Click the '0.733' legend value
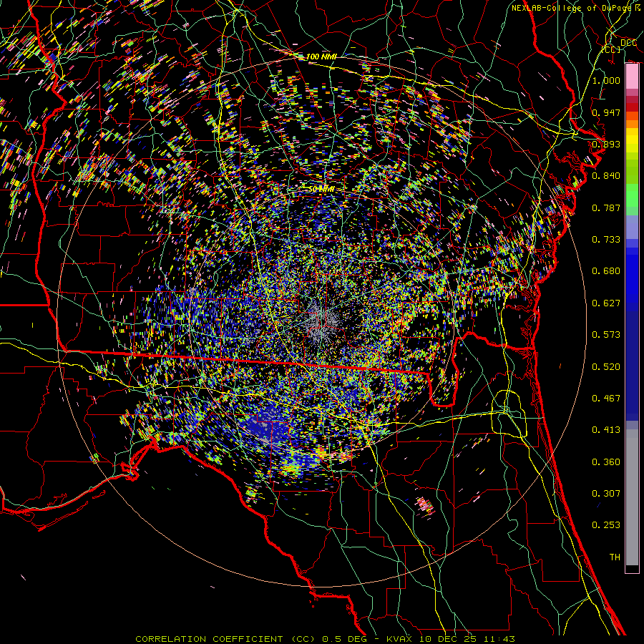This screenshot has width=644, height=644. 606,240
